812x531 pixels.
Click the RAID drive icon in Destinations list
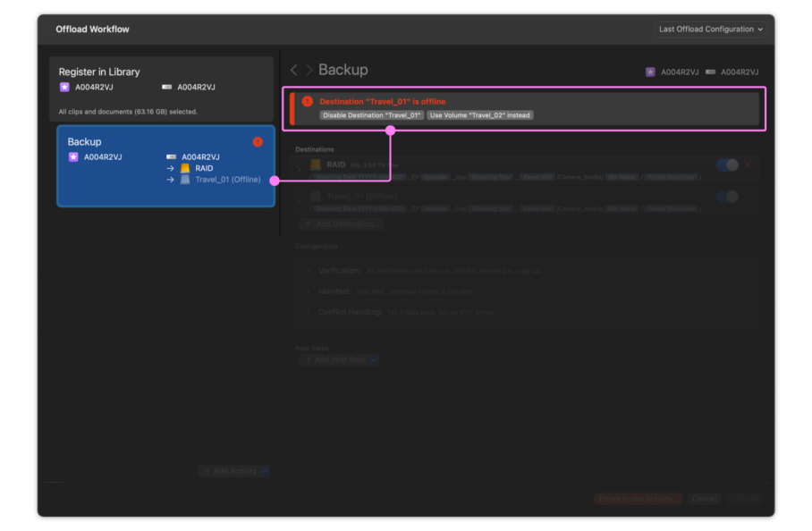point(316,164)
